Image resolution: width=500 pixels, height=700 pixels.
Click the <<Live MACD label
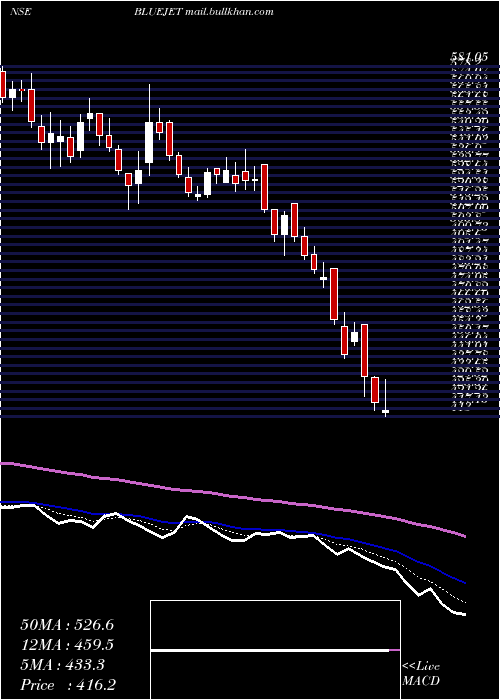click(x=421, y=674)
